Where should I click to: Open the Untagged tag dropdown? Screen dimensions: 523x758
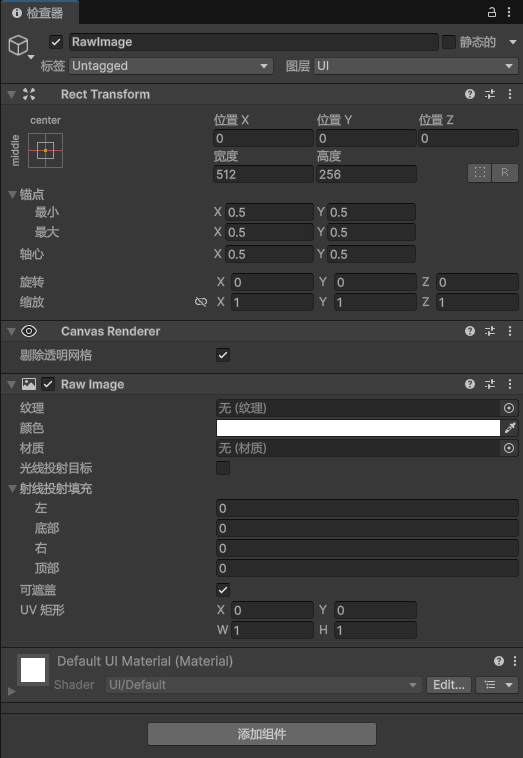point(171,66)
